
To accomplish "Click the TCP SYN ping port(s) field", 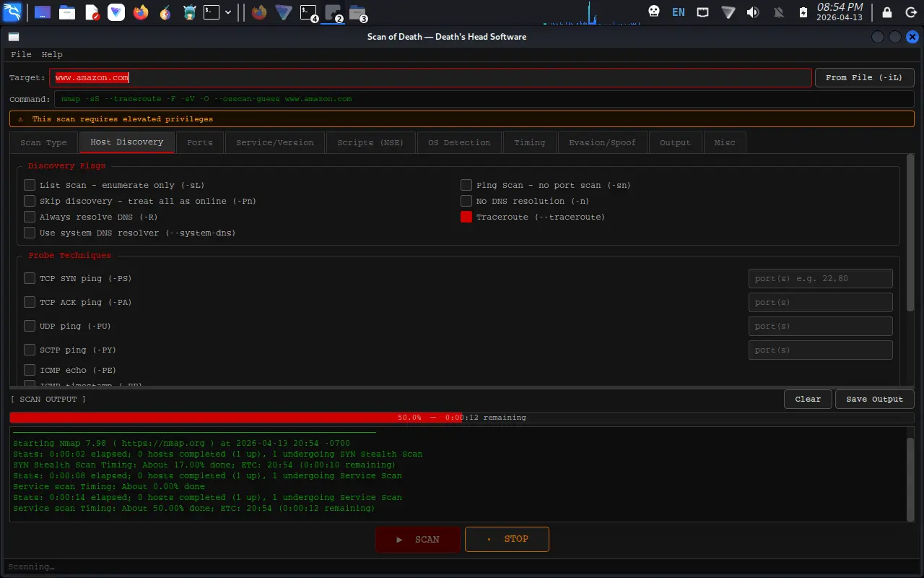I will pyautogui.click(x=820, y=278).
